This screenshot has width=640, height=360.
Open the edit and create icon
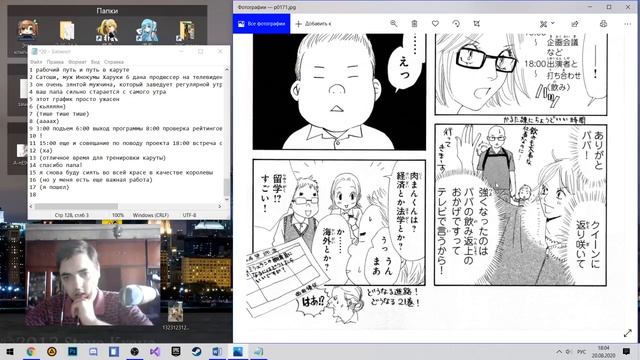tap(543, 24)
